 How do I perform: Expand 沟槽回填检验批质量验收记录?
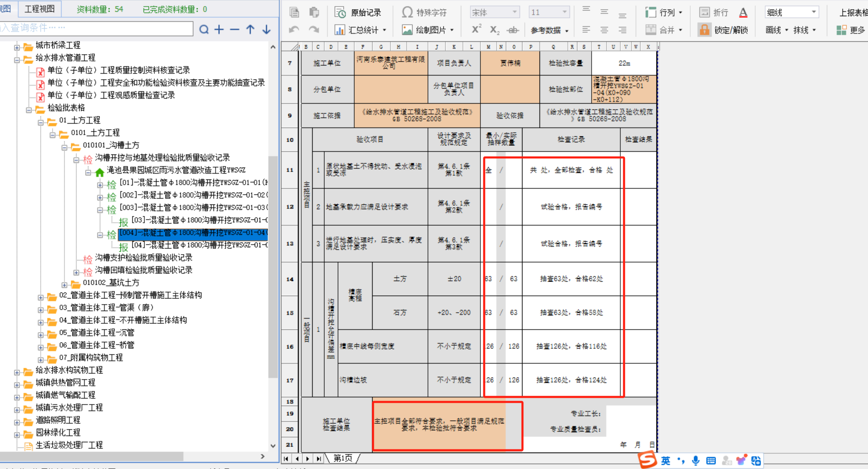pyautogui.click(x=76, y=272)
